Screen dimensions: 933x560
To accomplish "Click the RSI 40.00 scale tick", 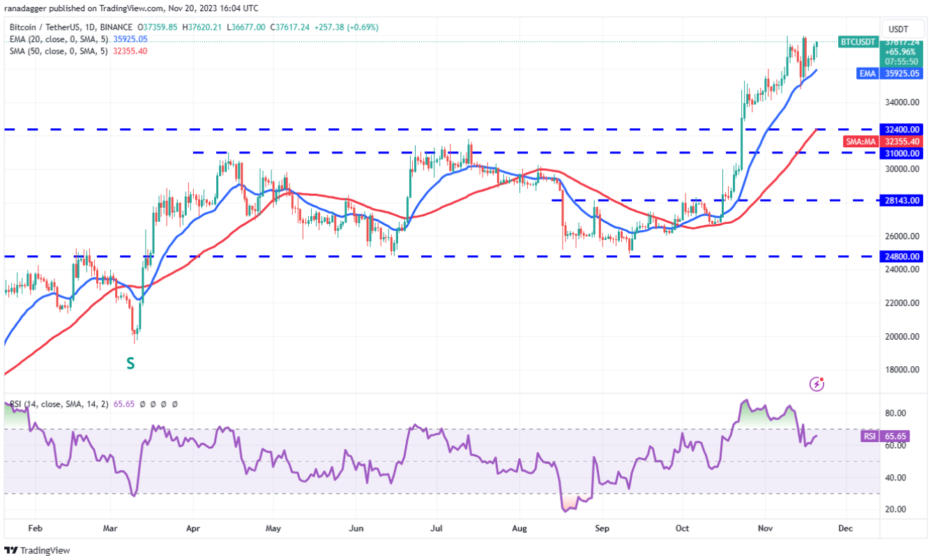I will pos(896,478).
